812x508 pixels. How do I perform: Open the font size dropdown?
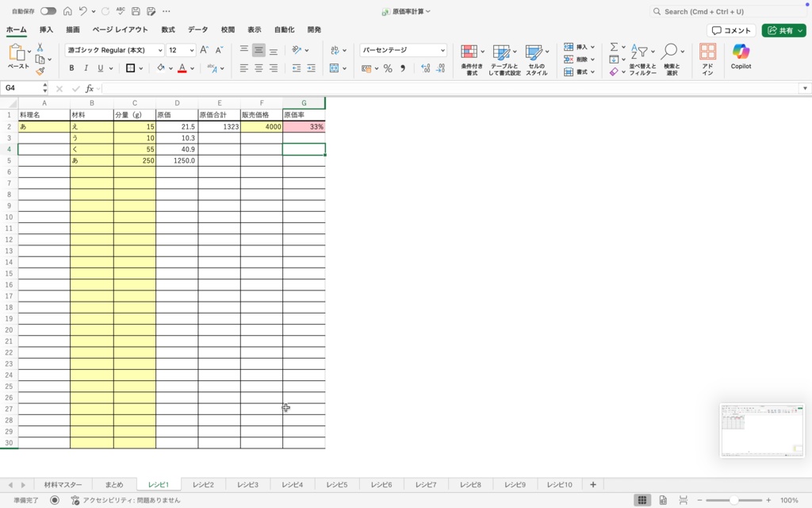tap(192, 50)
